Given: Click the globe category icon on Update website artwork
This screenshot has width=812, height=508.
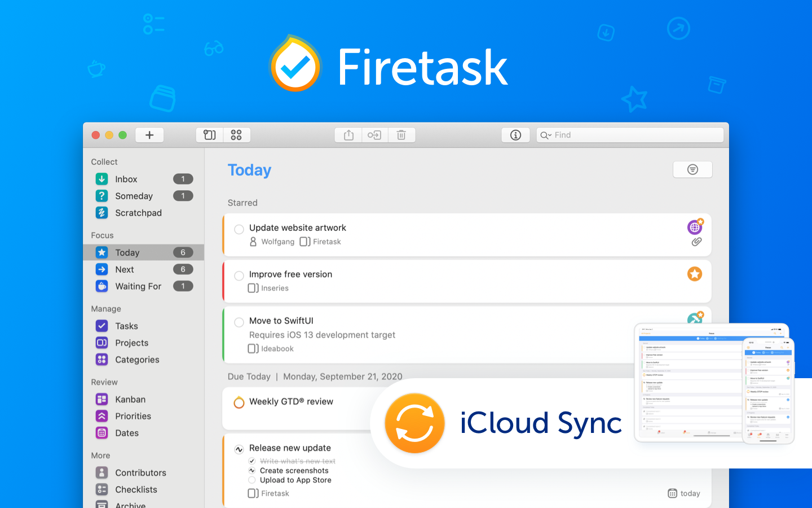Looking at the screenshot, I should 695,226.
